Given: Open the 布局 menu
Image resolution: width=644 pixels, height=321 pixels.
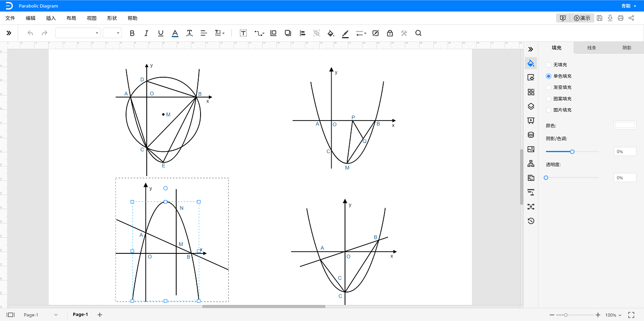Looking at the screenshot, I should click(71, 18).
